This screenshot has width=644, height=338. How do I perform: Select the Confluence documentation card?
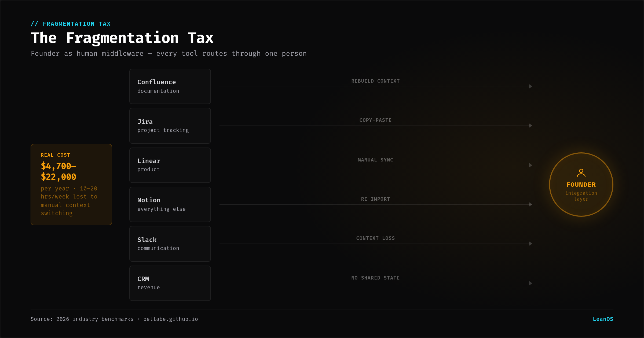170,86
